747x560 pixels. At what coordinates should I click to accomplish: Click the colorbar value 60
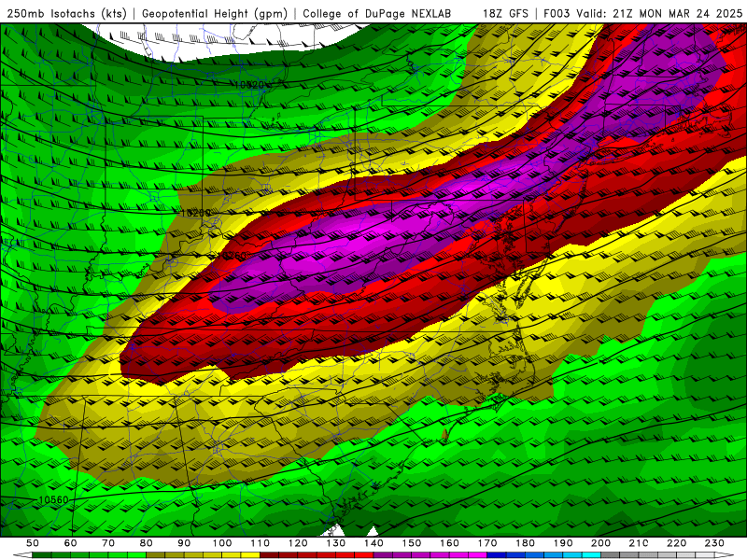pos(71,543)
